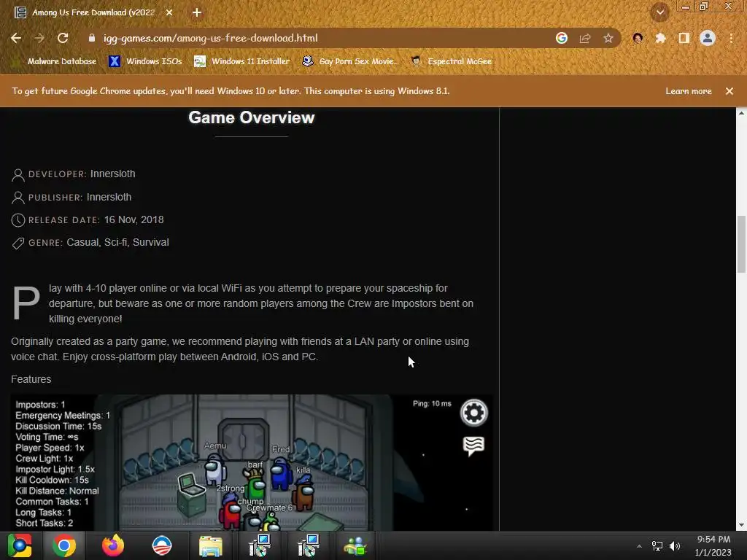The image size is (747, 560).
Task: Expand the tab search dropdown
Action: (660, 12)
